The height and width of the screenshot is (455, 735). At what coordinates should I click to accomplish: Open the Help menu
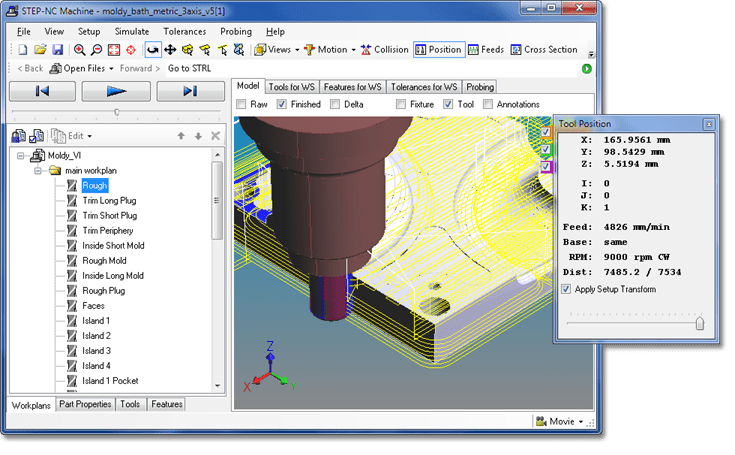[x=275, y=31]
